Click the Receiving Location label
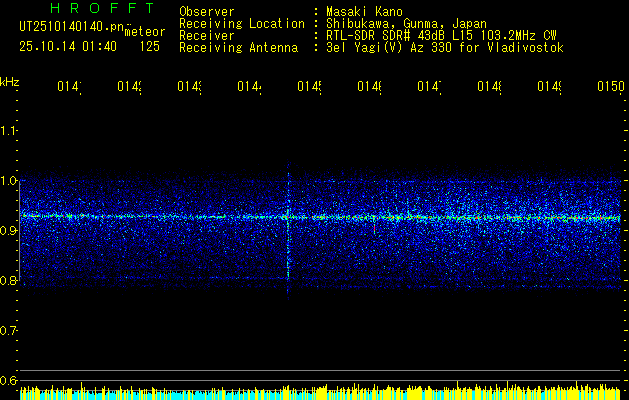 coord(242,24)
